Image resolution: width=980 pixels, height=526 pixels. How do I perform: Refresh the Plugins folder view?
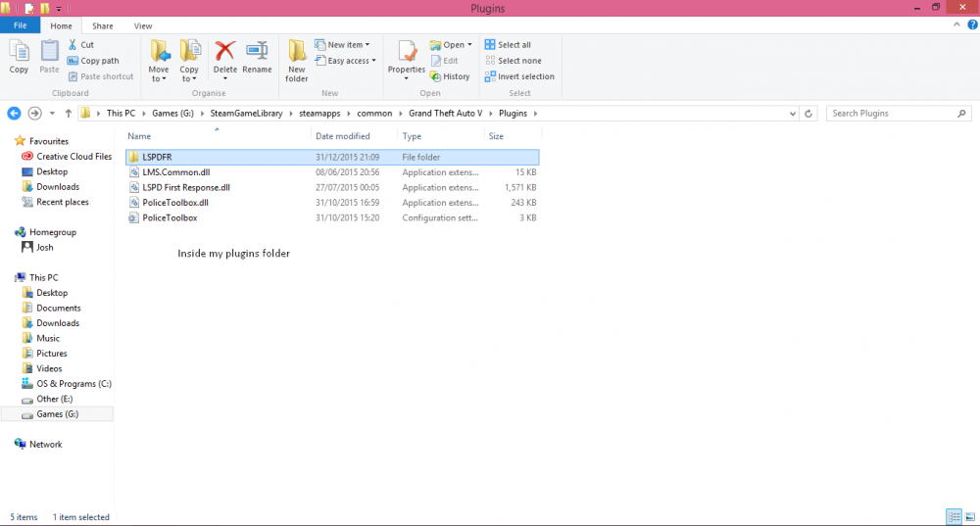tap(808, 113)
